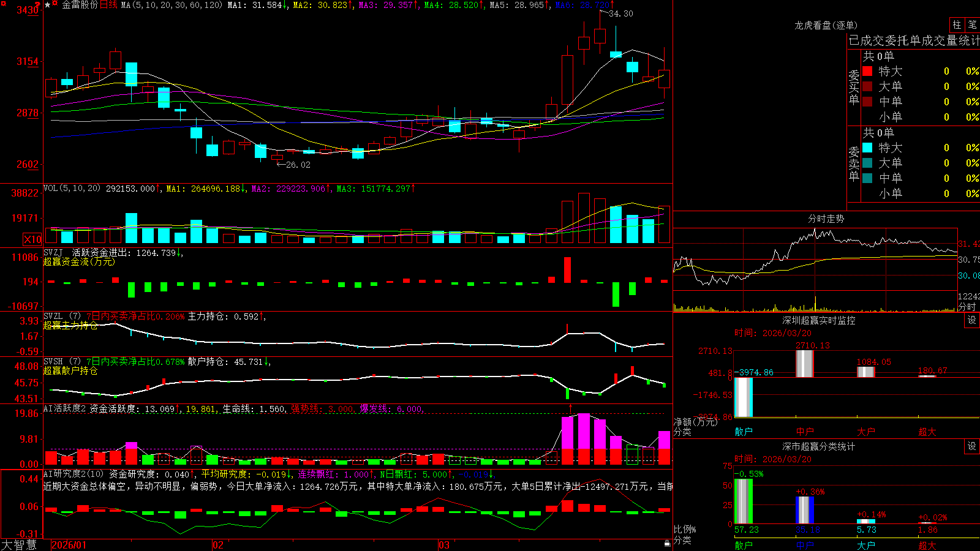The height and width of the screenshot is (551, 980).
Task: Click 强势线: 3.000 label
Action: coord(322,409)
